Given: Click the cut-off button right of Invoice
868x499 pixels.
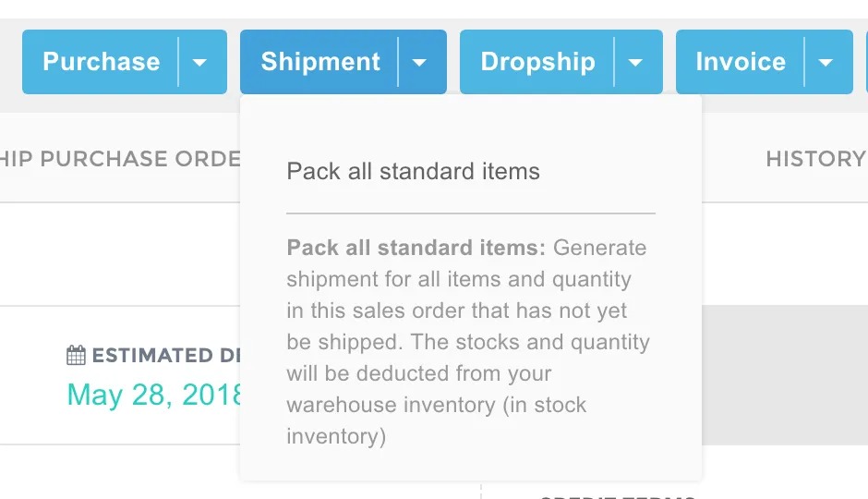Looking at the screenshot, I should click(865, 63).
